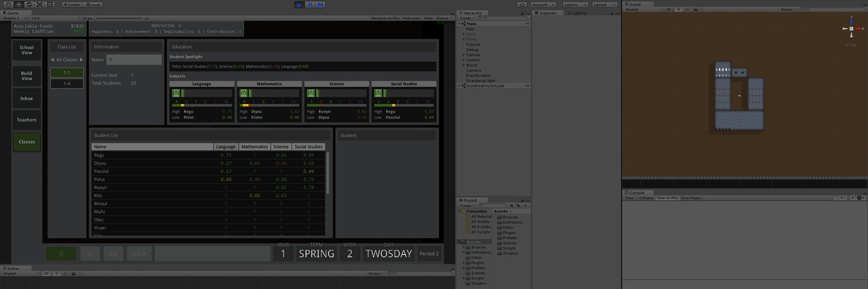
Task: Click the Mathematics subject hourglass icon
Action: pyautogui.click(x=243, y=93)
